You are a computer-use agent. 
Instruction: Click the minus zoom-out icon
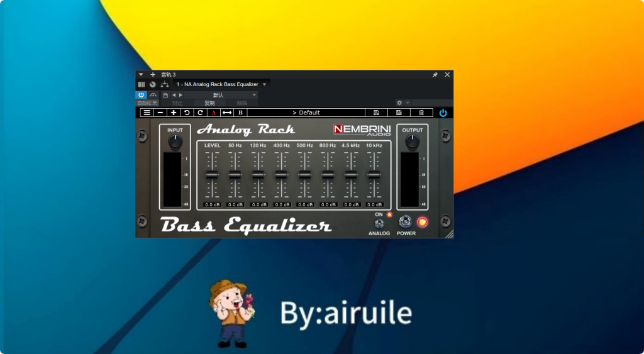[160, 113]
